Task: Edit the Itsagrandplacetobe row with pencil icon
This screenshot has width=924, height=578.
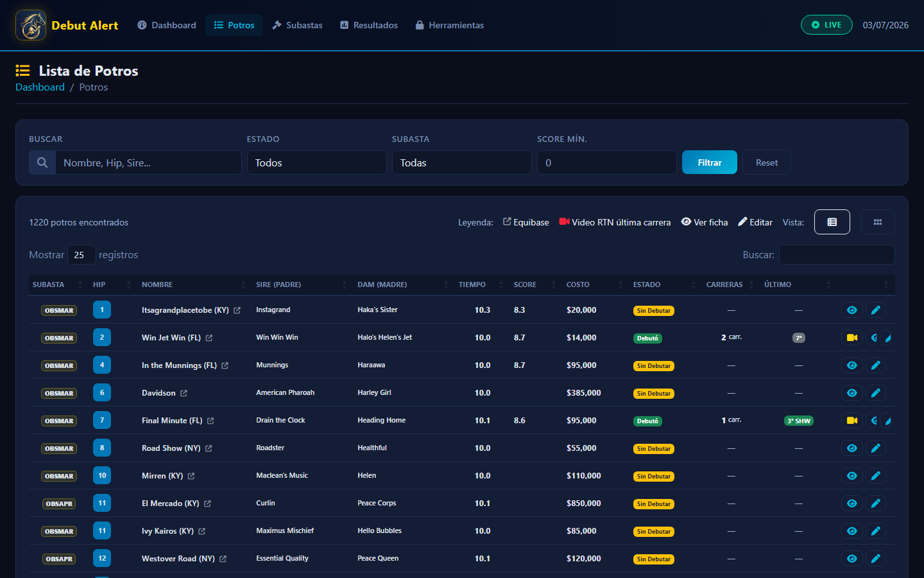Action: 876,310
